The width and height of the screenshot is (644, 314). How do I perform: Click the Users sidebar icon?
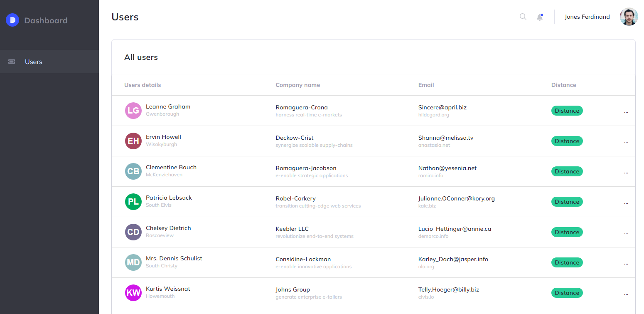(x=11, y=61)
